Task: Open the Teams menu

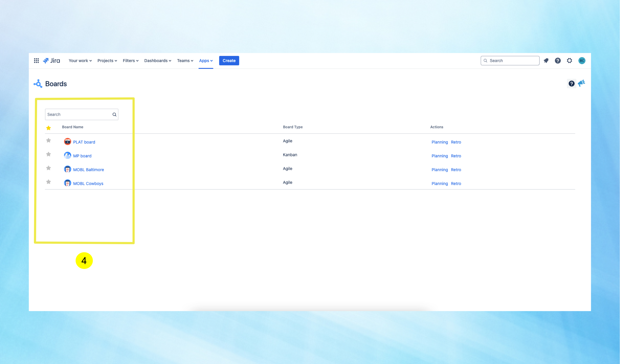Action: click(x=185, y=61)
